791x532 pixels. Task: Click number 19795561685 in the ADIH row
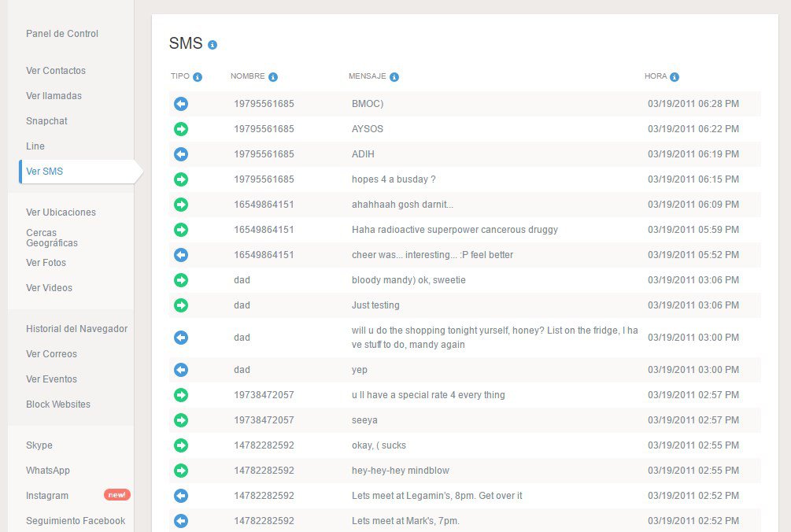click(264, 154)
